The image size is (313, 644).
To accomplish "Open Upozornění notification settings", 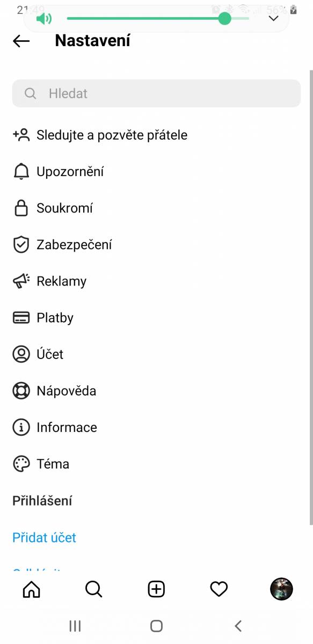I will click(x=156, y=172).
